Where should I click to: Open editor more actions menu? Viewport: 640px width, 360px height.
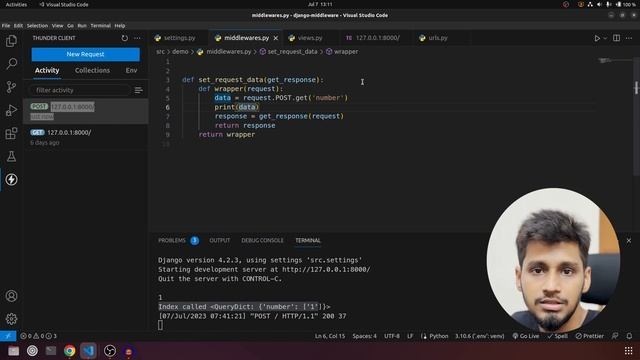pos(629,38)
